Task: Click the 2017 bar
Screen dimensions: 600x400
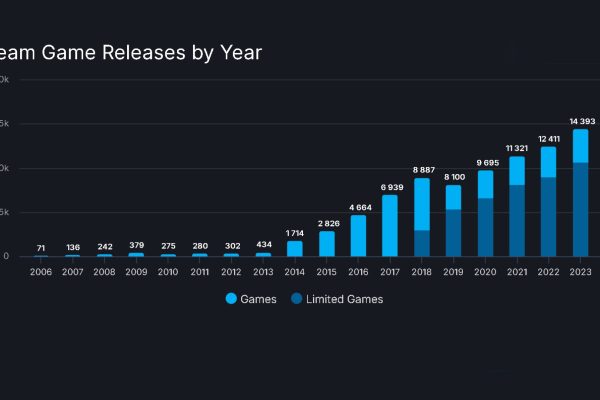Action: click(x=390, y=225)
